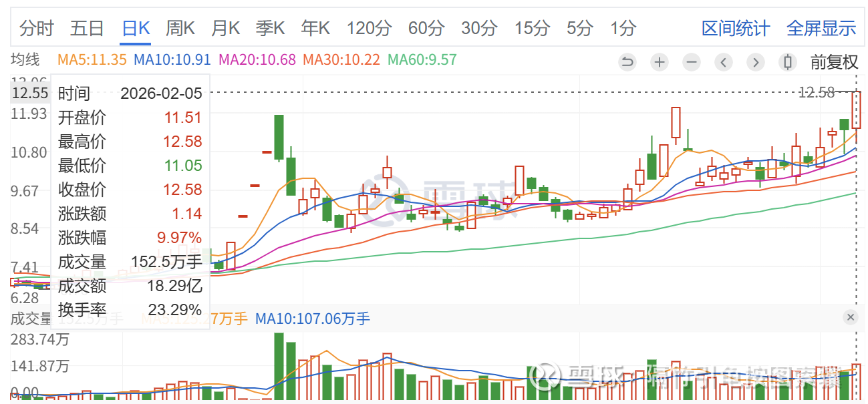Select the 1分 interval tab
868x404 pixels.
point(623,28)
